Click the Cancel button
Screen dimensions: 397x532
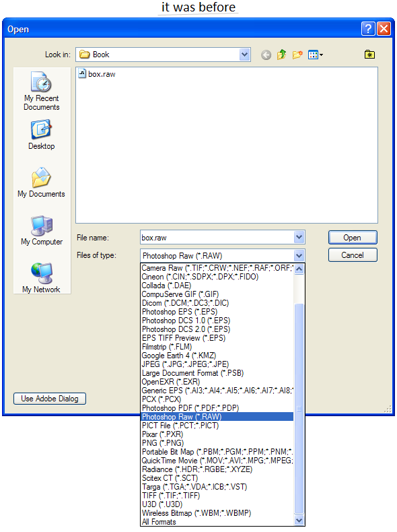click(352, 255)
